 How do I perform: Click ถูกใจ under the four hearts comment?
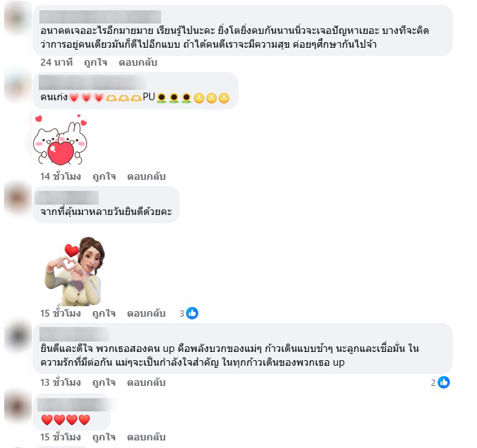click(x=104, y=437)
